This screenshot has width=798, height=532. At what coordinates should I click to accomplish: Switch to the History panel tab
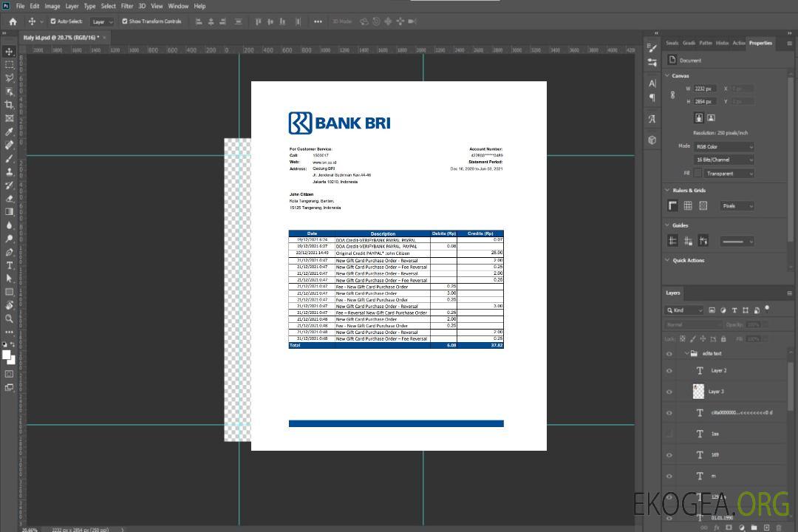(x=722, y=44)
